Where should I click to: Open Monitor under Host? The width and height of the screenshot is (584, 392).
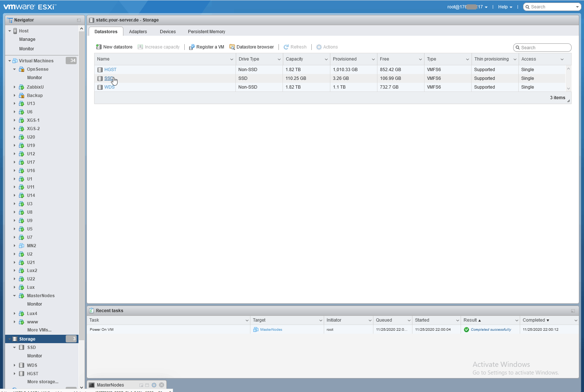click(27, 49)
